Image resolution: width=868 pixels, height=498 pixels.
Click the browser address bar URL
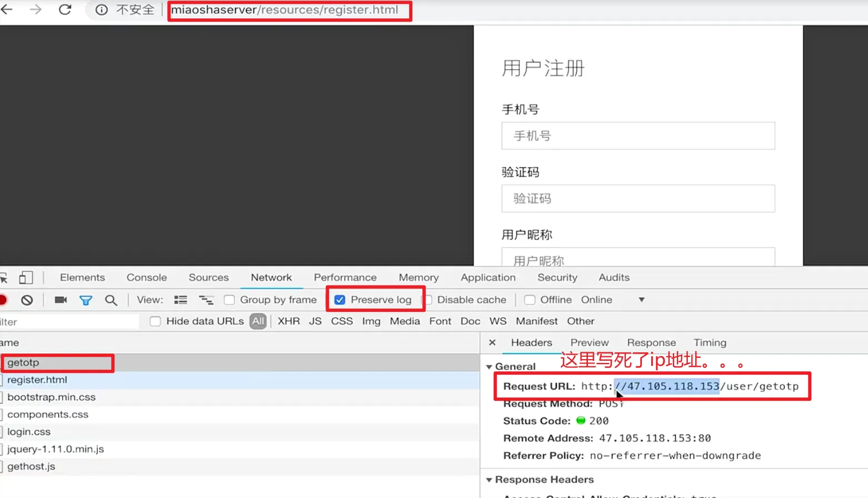pos(285,10)
